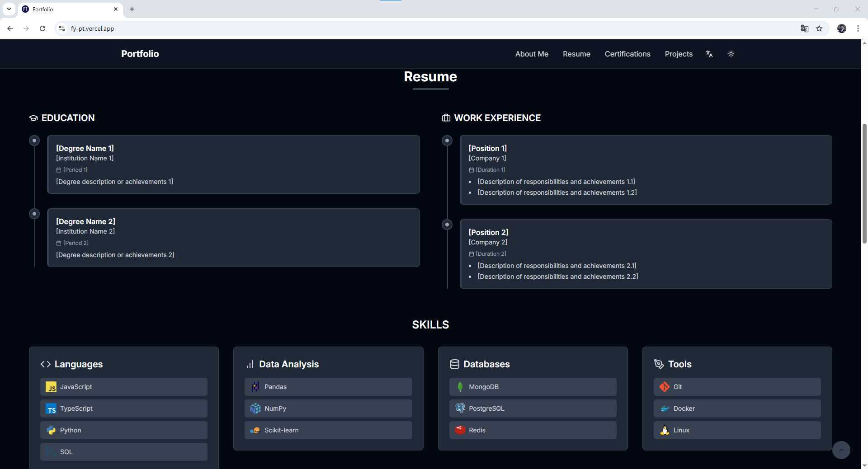Open the browser profile avatar
868x469 pixels.
point(842,28)
